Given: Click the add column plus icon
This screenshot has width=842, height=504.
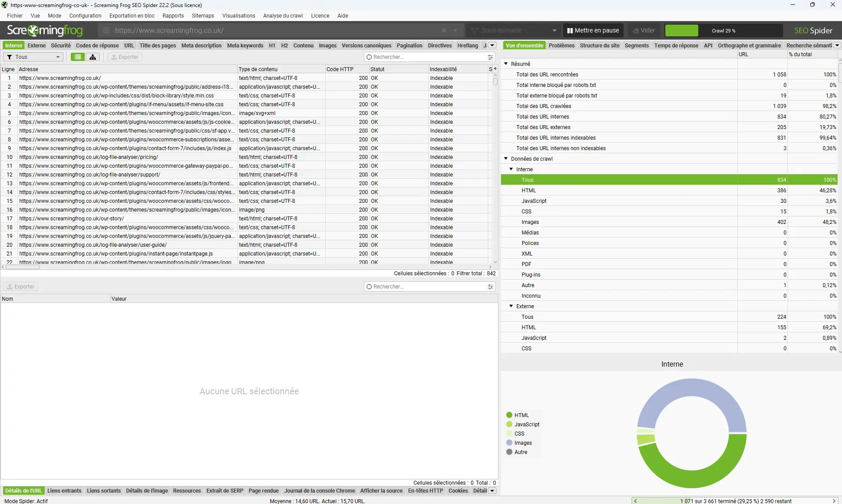Looking at the screenshot, I should pos(495,69).
